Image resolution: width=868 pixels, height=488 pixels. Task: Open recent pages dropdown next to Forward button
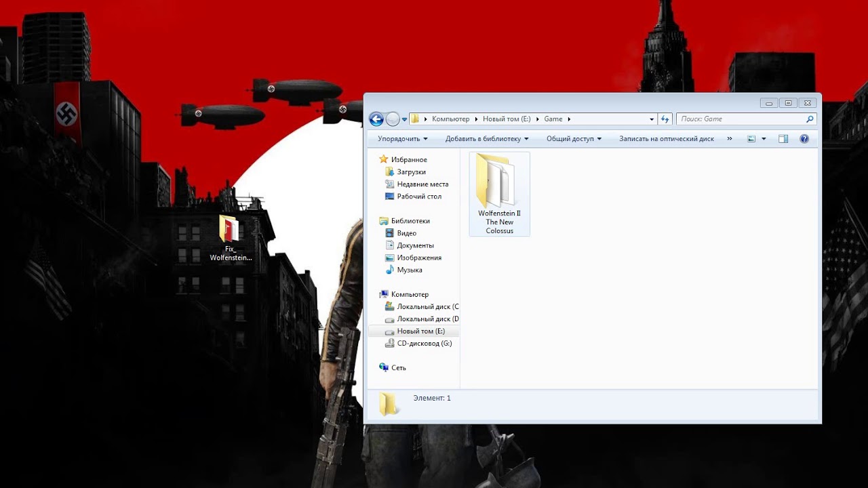click(x=405, y=119)
